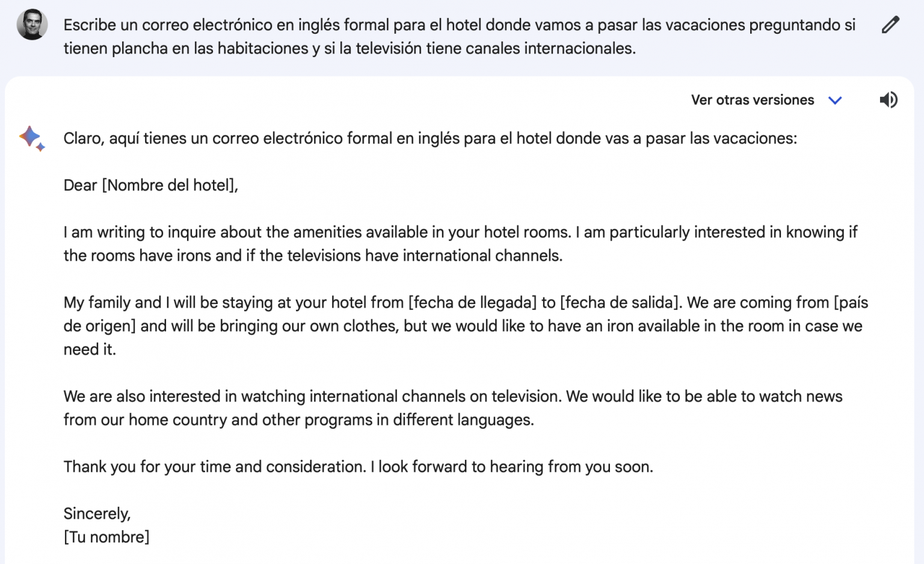Open the "Ver otras versiones" label
The height and width of the screenshot is (564, 924).
click(752, 100)
